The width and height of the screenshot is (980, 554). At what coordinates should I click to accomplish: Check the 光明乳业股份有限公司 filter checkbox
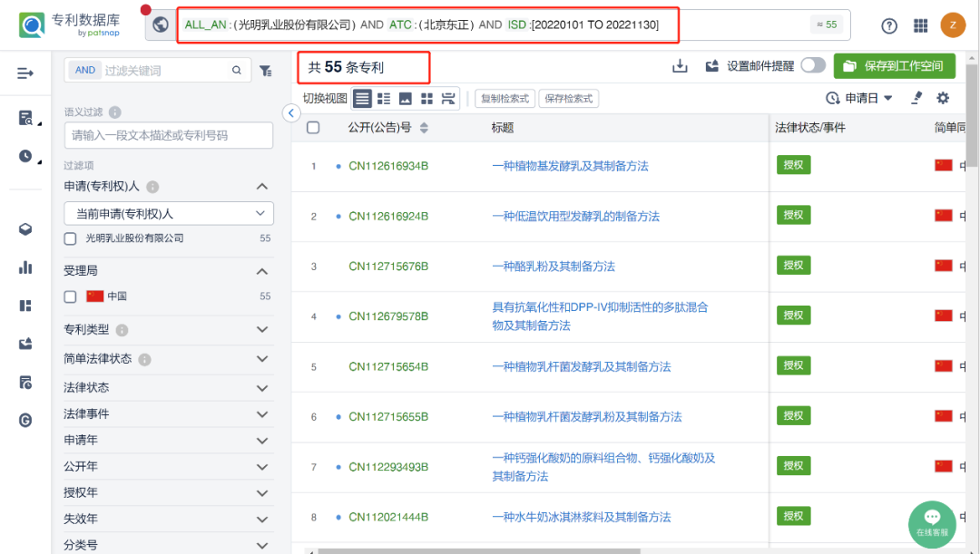pos(70,238)
